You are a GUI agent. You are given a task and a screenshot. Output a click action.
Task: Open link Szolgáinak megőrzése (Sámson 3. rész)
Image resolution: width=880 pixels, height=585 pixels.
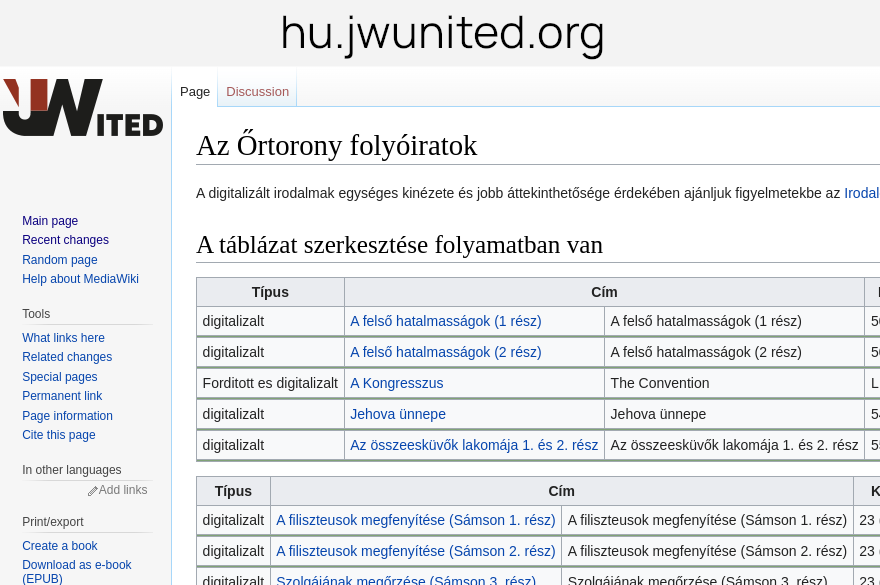[406, 580]
